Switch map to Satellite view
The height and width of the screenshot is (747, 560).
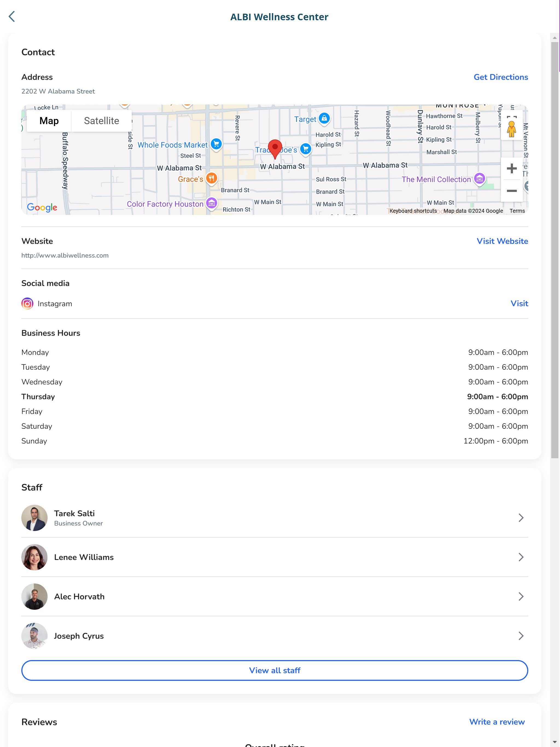pyautogui.click(x=101, y=121)
